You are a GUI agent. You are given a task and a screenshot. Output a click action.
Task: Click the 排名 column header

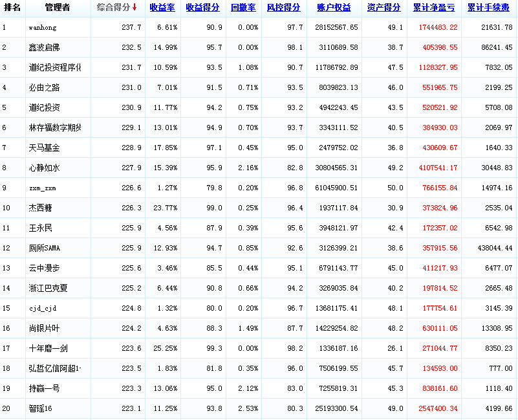pyautogui.click(x=12, y=7)
